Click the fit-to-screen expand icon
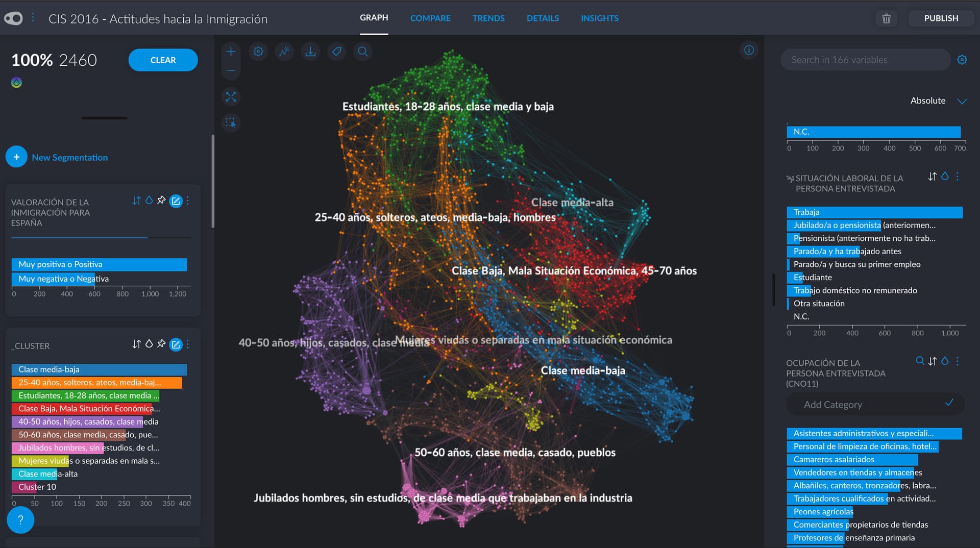Image resolution: width=980 pixels, height=548 pixels. pos(231,97)
